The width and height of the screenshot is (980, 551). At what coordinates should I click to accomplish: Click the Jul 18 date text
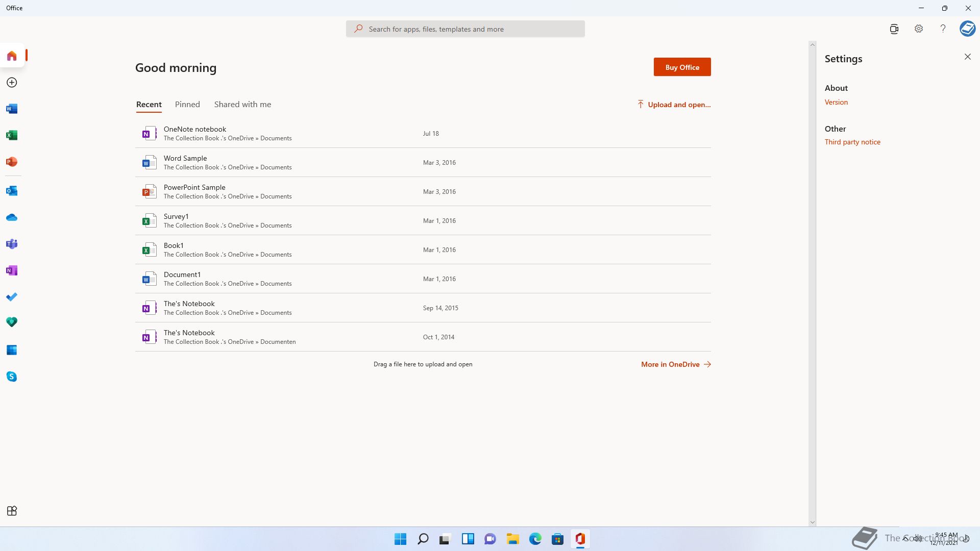tap(431, 134)
